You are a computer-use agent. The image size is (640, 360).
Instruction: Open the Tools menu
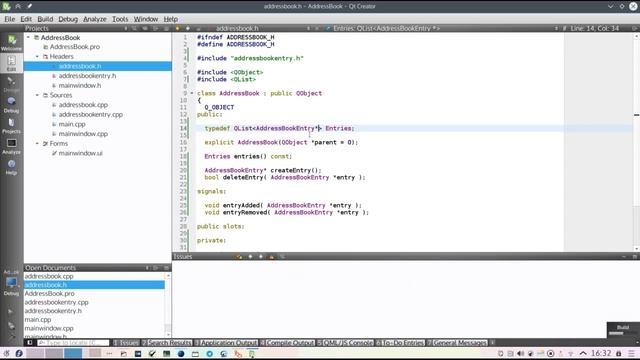tap(120, 19)
